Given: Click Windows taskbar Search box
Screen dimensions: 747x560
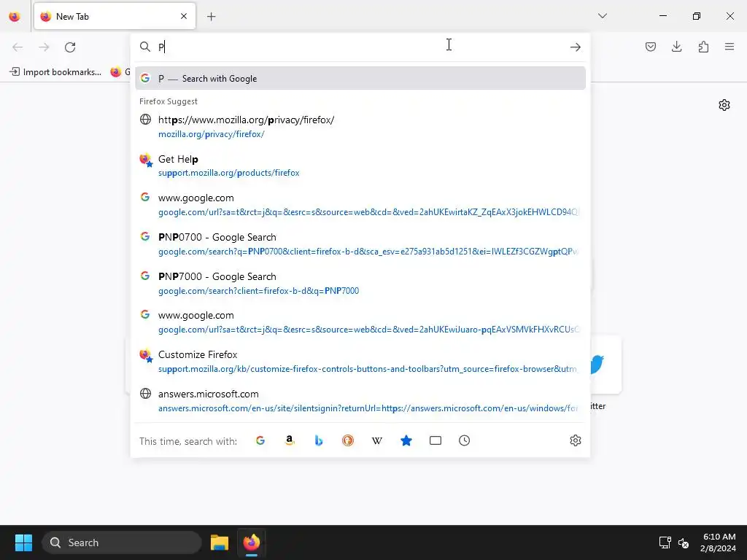Looking at the screenshot, I should 122,542.
